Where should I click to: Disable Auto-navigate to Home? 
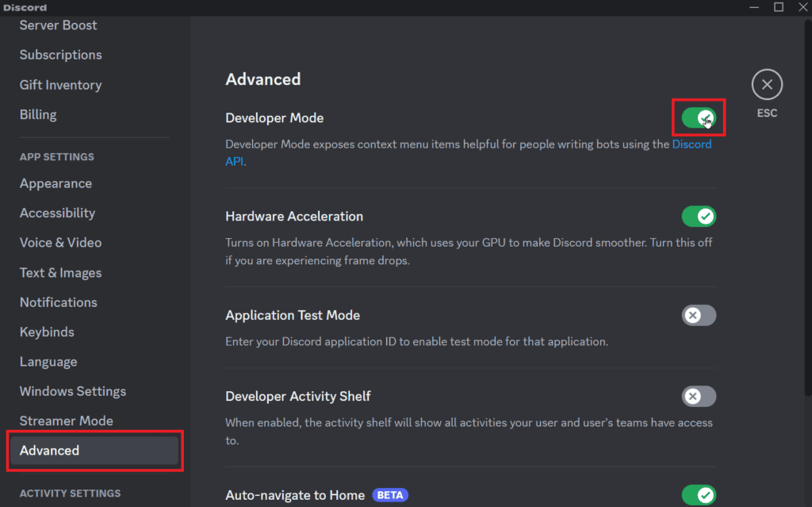(699, 494)
